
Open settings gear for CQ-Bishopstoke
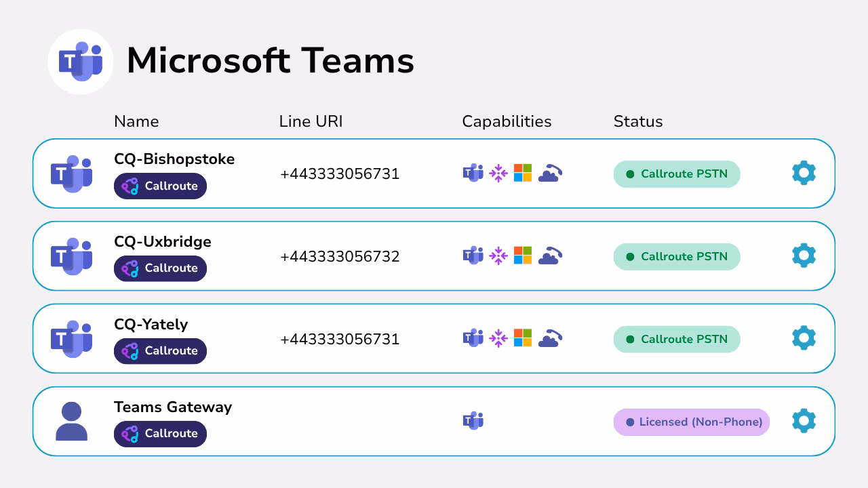[x=804, y=173]
